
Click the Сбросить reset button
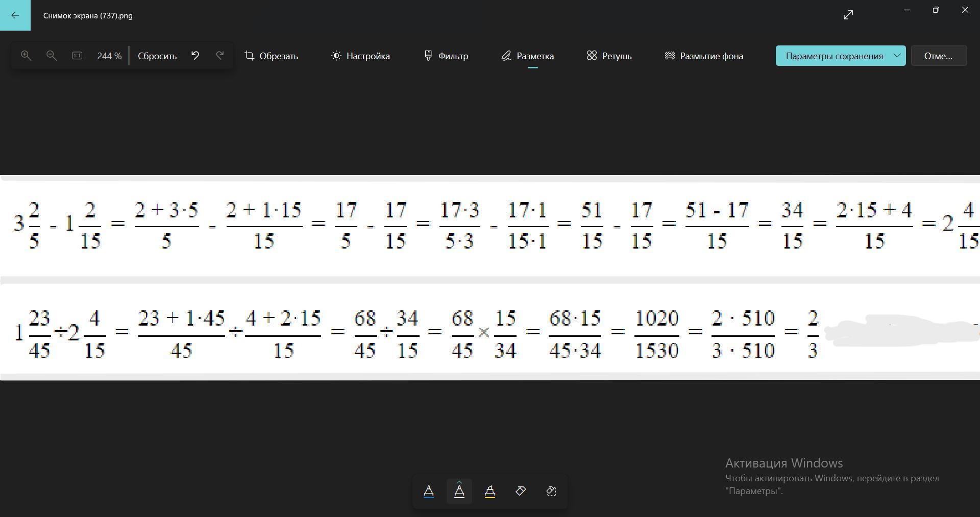(x=157, y=56)
